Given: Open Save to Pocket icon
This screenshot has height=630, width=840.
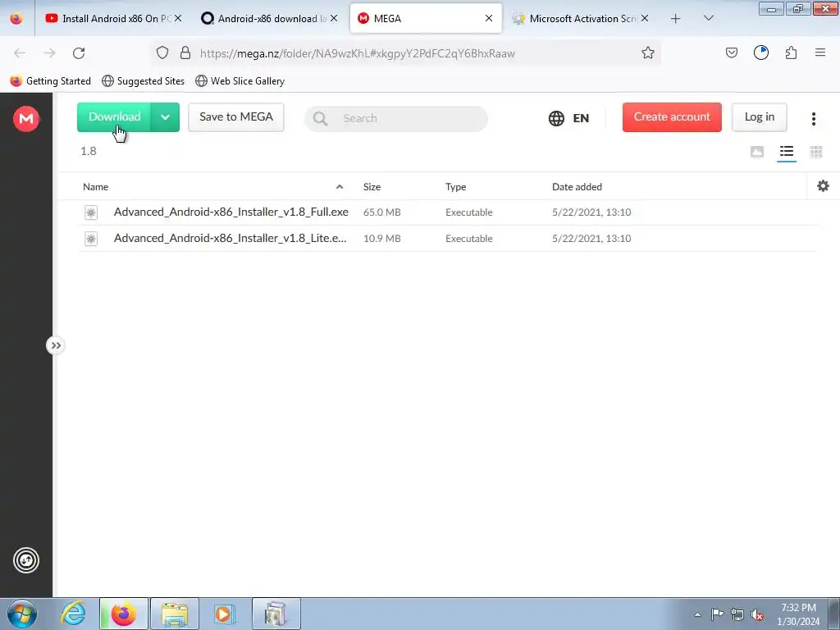Looking at the screenshot, I should click(731, 53).
